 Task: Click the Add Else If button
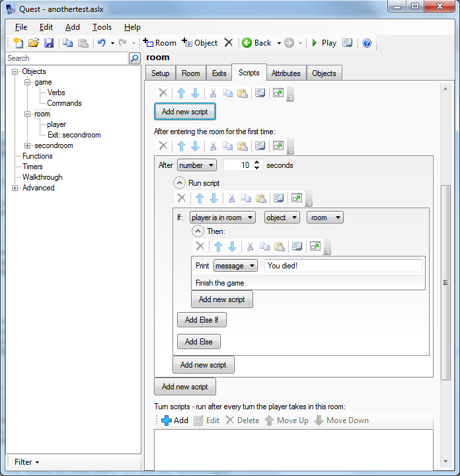(x=202, y=320)
